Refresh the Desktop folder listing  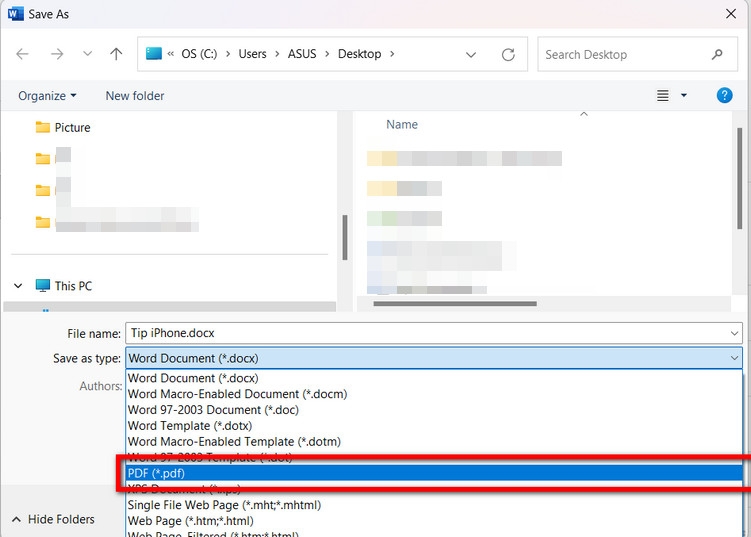508,55
